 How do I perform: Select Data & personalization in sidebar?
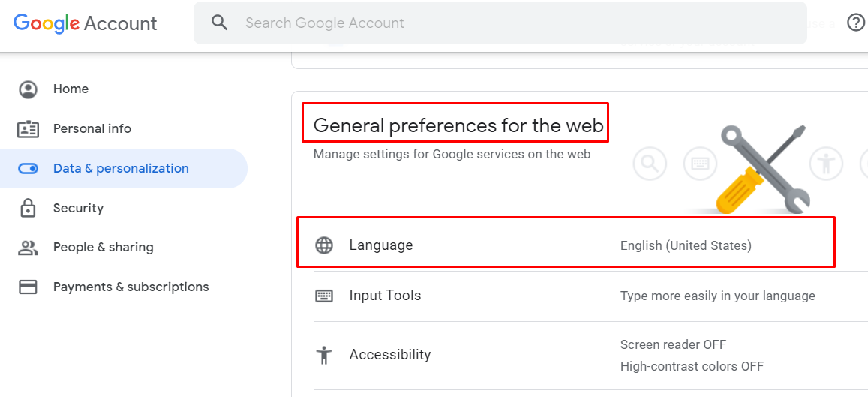(x=124, y=168)
